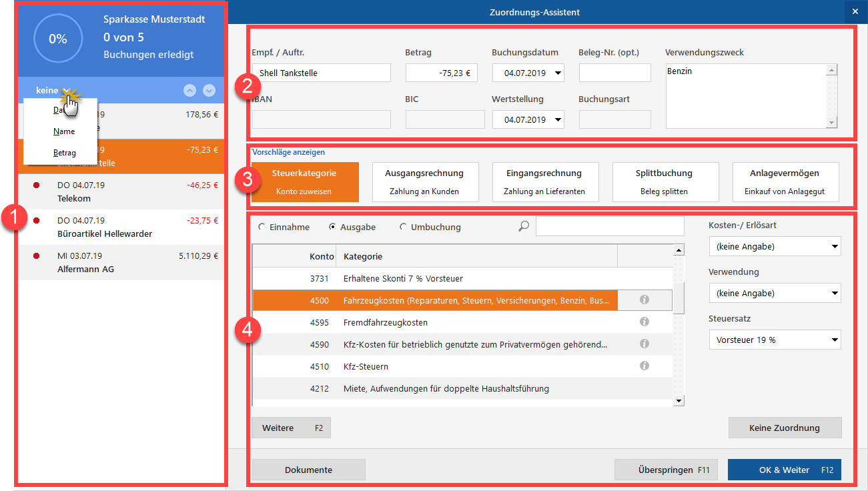Select the Alfermann AG booking
The width and height of the screenshot is (868, 491).
click(121, 262)
